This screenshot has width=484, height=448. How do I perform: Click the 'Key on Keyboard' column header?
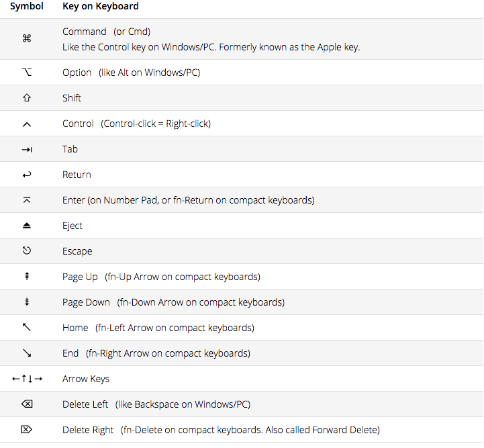click(x=101, y=6)
